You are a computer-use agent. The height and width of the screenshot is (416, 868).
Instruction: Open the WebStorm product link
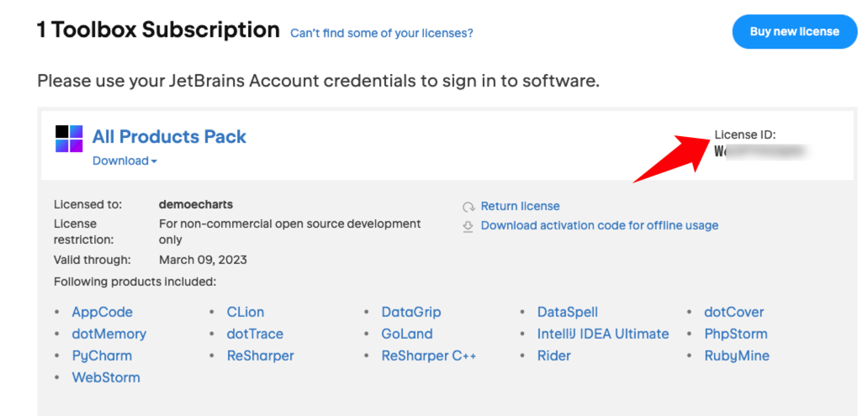coord(106,378)
